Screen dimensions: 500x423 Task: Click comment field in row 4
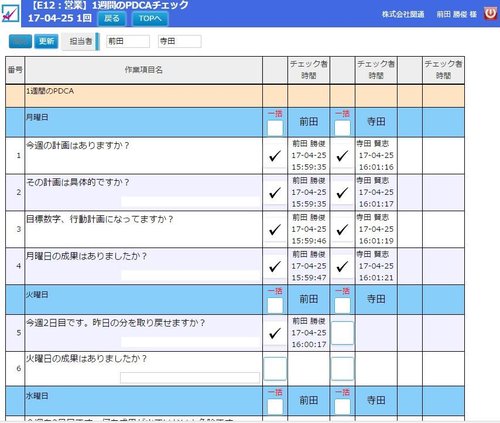point(190,276)
